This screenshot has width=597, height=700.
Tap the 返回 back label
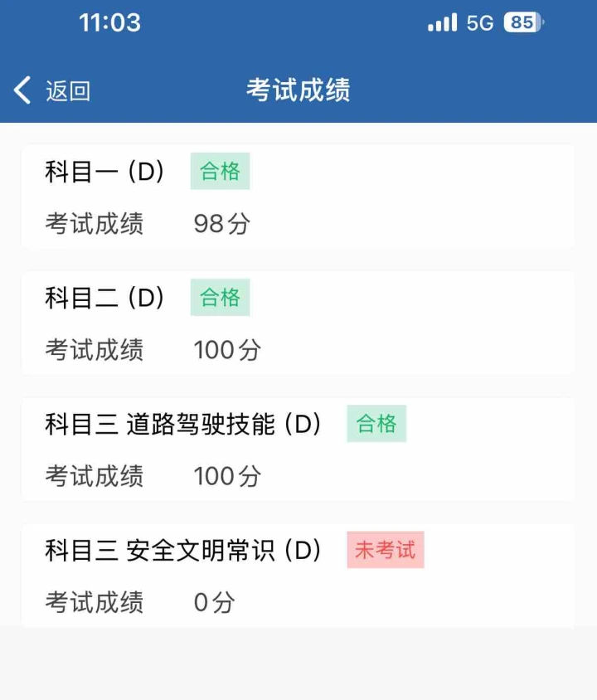[68, 90]
